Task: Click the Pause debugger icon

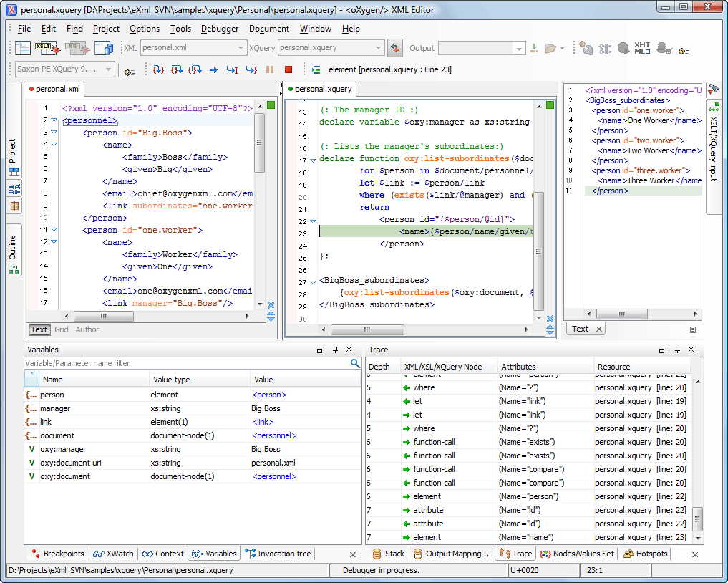Action: tap(270, 69)
